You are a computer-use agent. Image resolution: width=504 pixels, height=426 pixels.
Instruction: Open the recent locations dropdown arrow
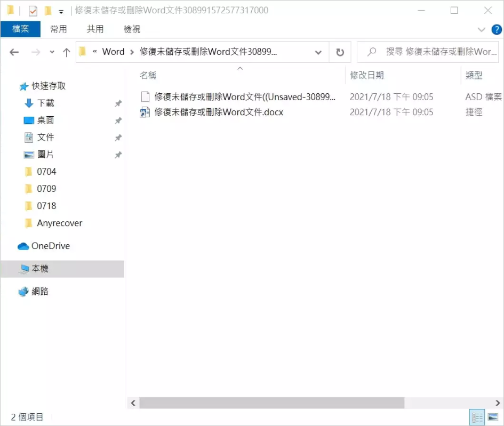[x=52, y=52]
